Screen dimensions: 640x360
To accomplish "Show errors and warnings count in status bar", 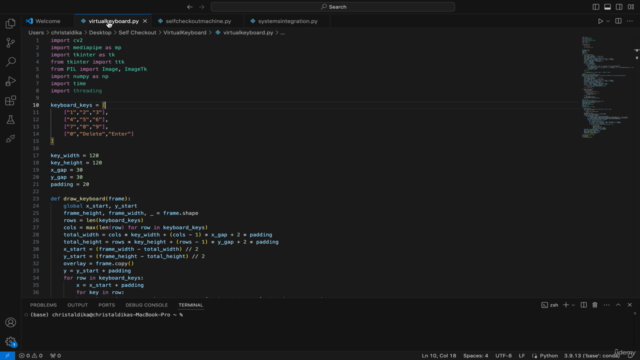I will coord(31,356).
